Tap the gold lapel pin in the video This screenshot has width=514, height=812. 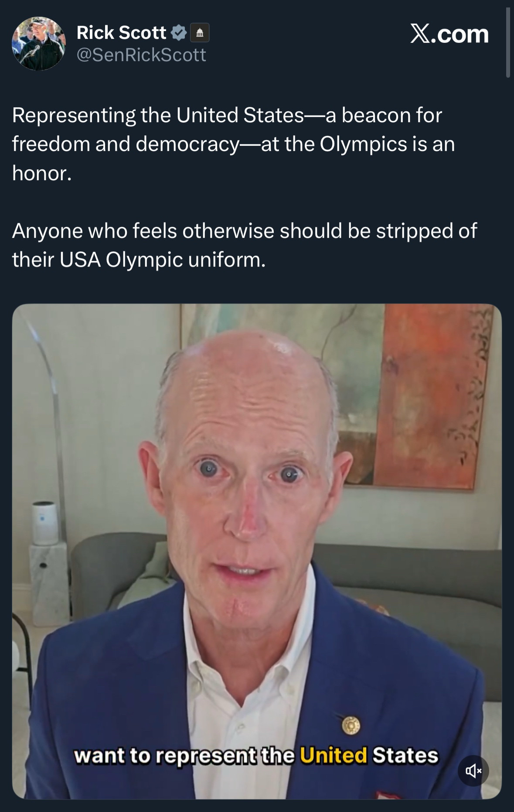coord(350,726)
